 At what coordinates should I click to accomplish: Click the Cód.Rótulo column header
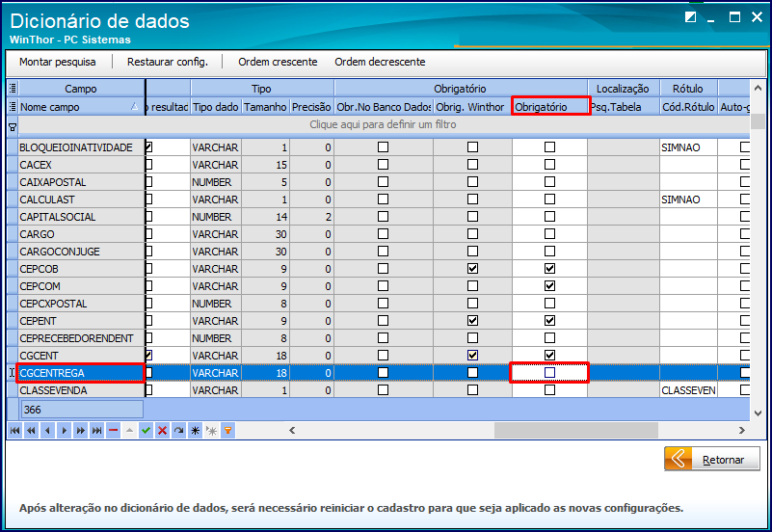pyautogui.click(x=689, y=107)
